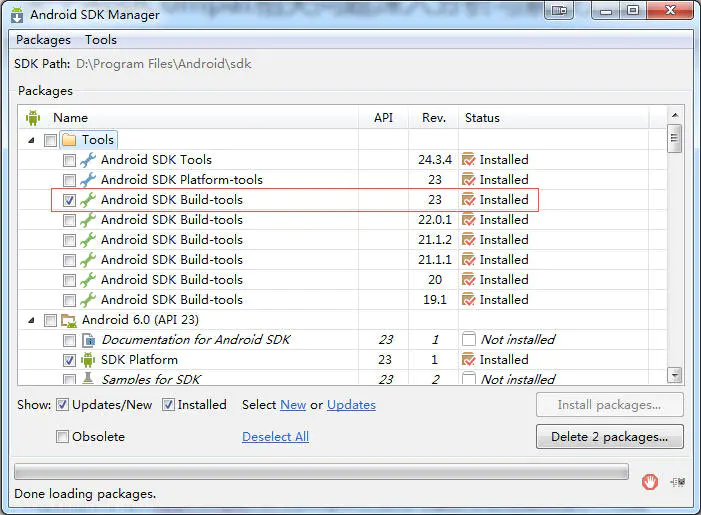This screenshot has height=515, width=701.
Task: Click the Deselect All link
Action: 275,437
